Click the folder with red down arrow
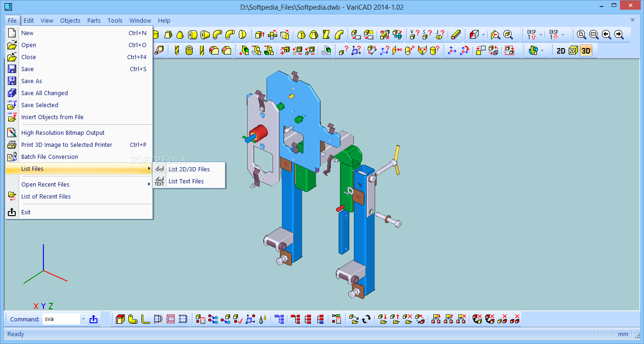This screenshot has height=344, width=644. pos(383,319)
